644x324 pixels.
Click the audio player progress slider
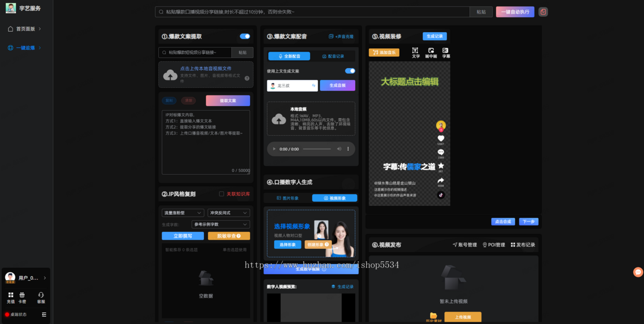317,149
